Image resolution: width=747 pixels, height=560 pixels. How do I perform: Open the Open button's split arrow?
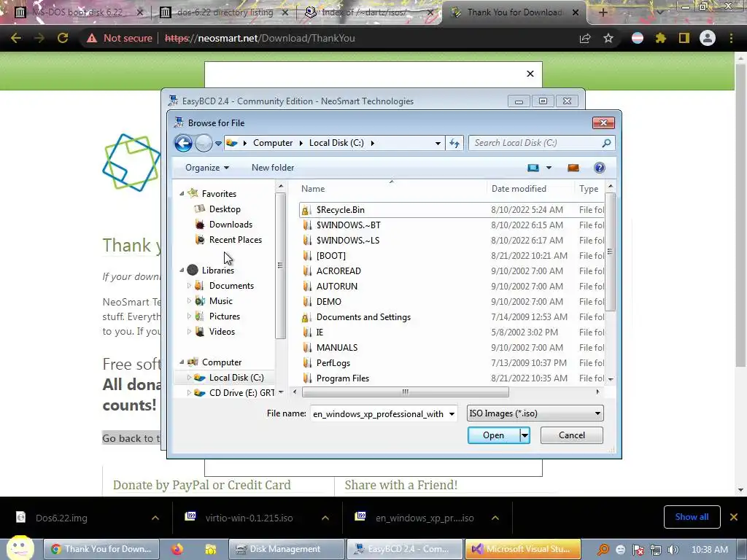tap(525, 435)
